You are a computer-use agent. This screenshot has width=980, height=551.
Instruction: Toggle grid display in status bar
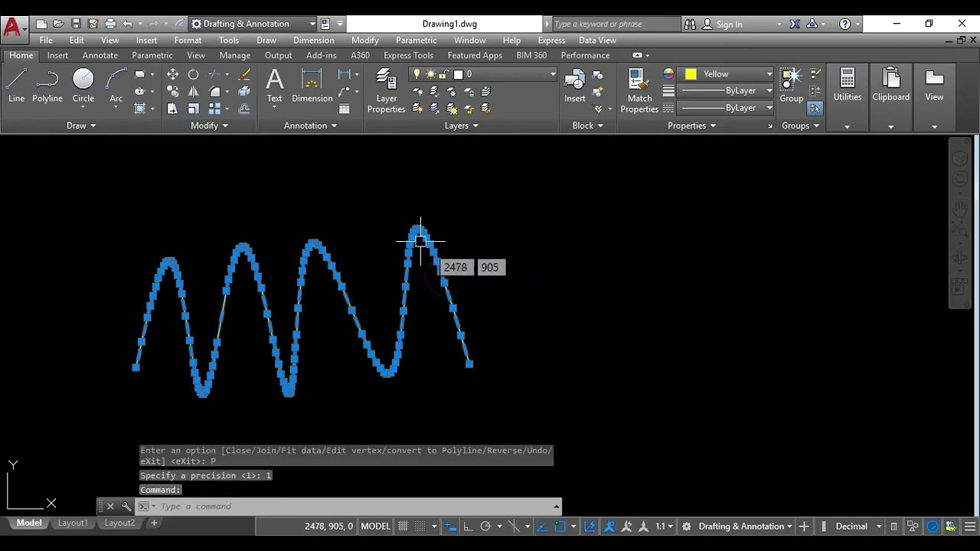click(x=403, y=527)
